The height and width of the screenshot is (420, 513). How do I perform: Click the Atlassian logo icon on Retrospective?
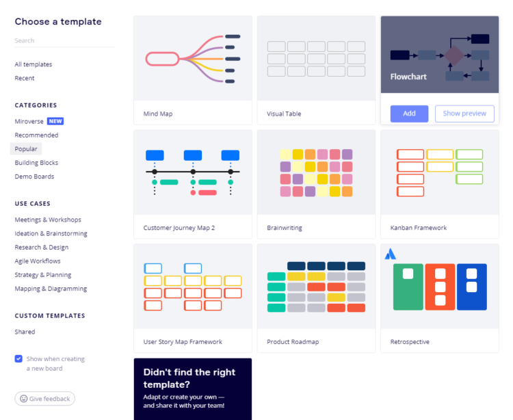(391, 254)
